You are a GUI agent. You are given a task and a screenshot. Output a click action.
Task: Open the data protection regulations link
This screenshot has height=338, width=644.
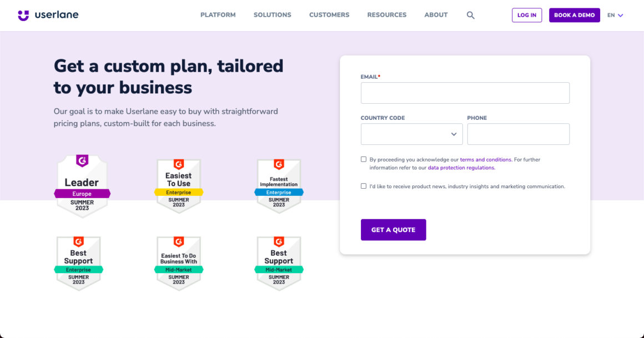[461, 167]
